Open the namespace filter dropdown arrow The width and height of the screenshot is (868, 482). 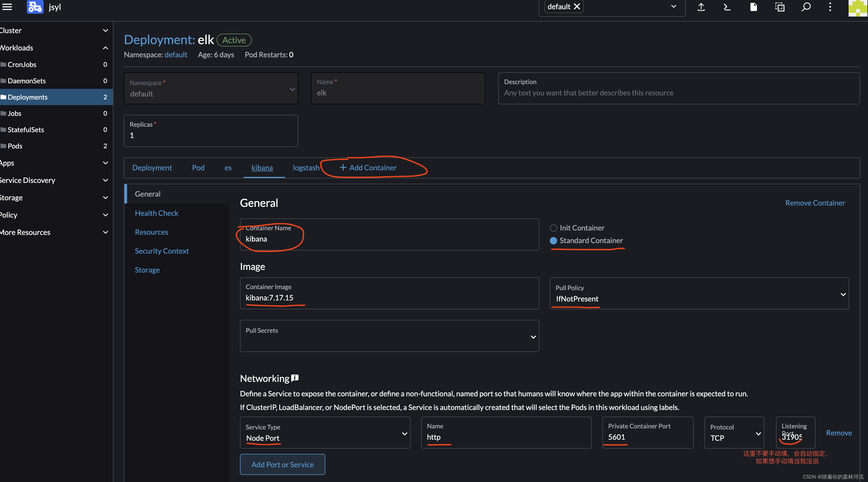pos(673,7)
